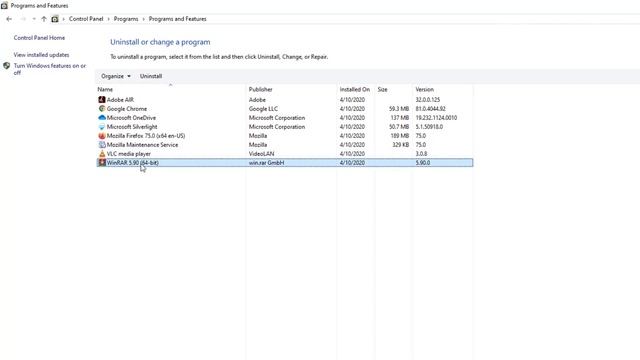Click version 32.0.0.125 cell
The image size is (640, 360).
(428, 100)
